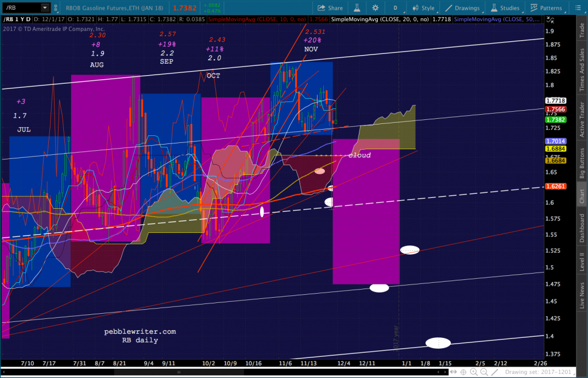This screenshot has height=378, width=588.
Task: Click the pebblewriter.com text annotation
Action: pyautogui.click(x=140, y=332)
